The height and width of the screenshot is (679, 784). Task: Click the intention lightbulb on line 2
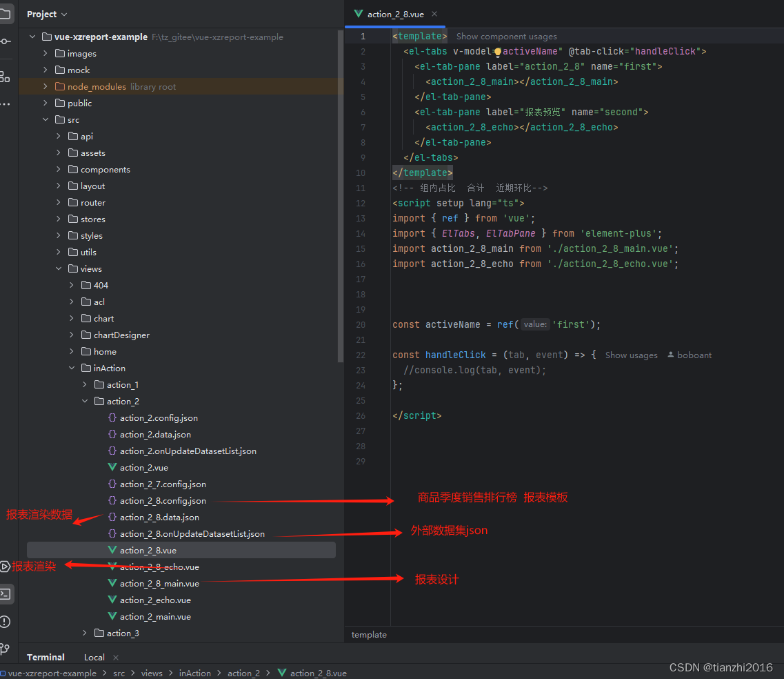coord(498,52)
